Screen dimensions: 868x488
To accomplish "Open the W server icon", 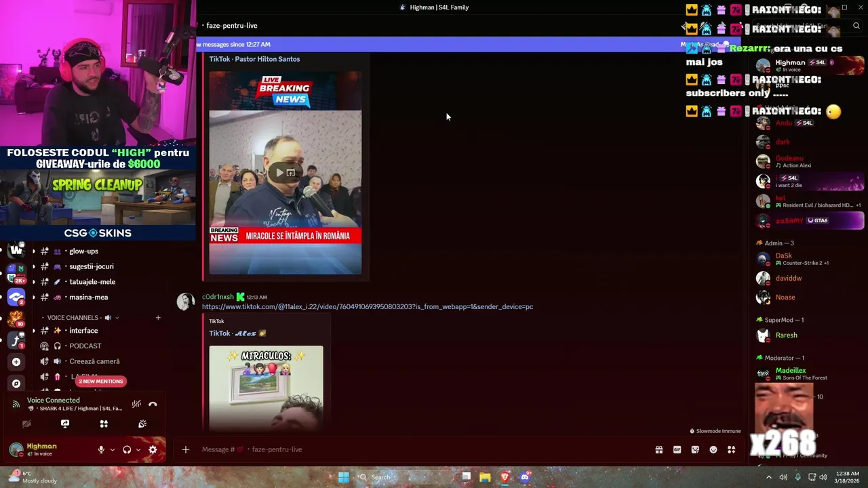I will [16, 250].
